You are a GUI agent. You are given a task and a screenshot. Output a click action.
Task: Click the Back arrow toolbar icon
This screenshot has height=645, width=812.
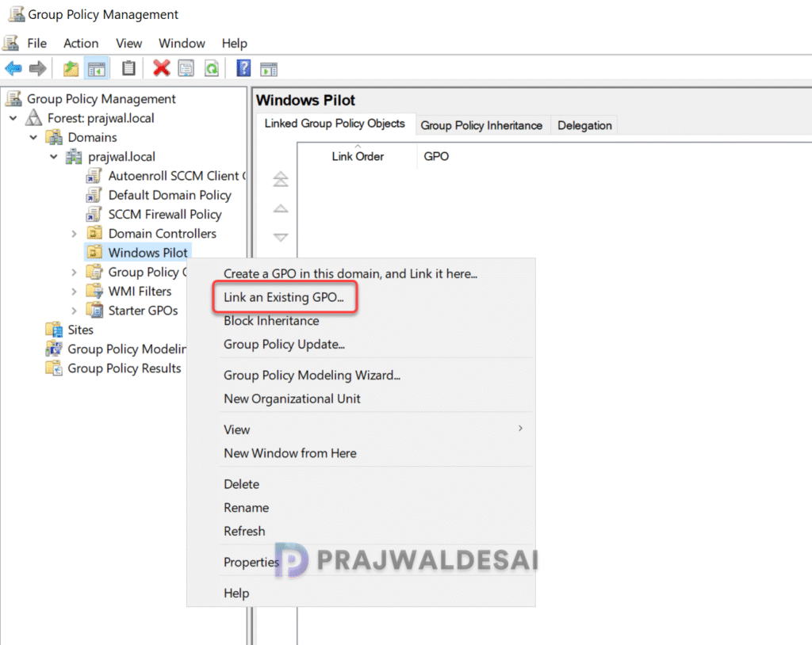point(13,68)
